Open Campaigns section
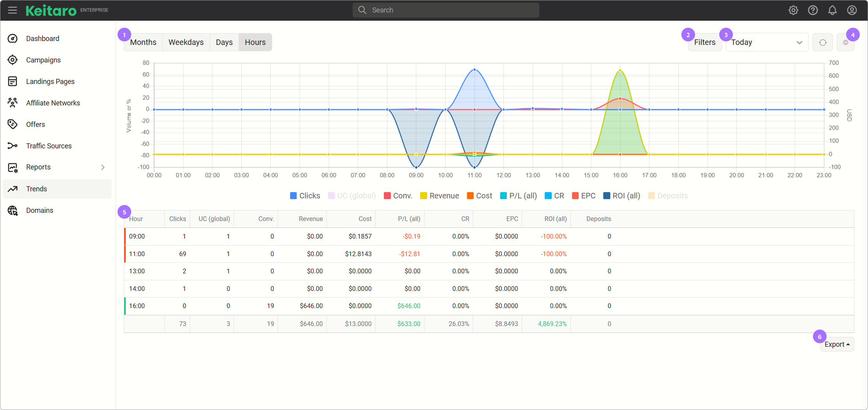This screenshot has height=410, width=868. tap(43, 60)
